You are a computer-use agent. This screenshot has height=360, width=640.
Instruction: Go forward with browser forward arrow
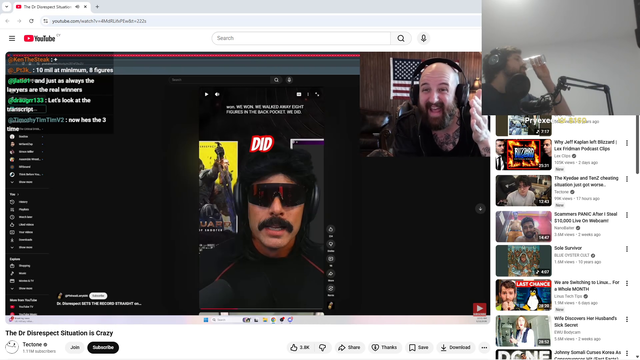click(19, 21)
